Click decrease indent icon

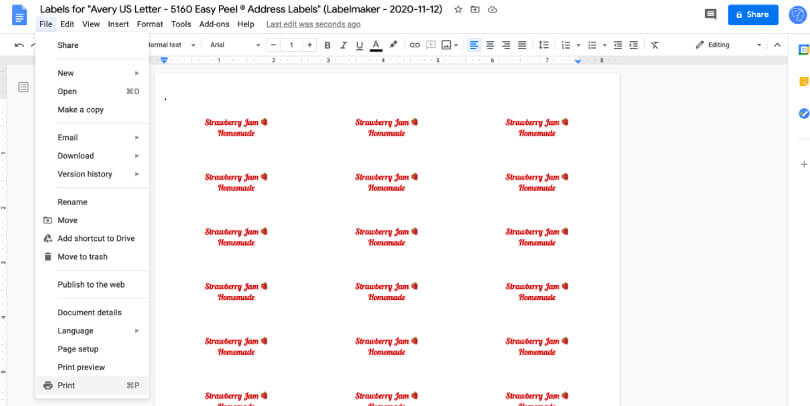pos(618,45)
